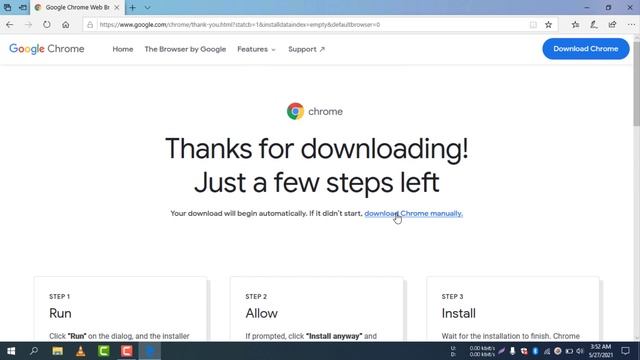Click the Download Chrome button
The height and width of the screenshot is (360, 640).
[x=586, y=49]
